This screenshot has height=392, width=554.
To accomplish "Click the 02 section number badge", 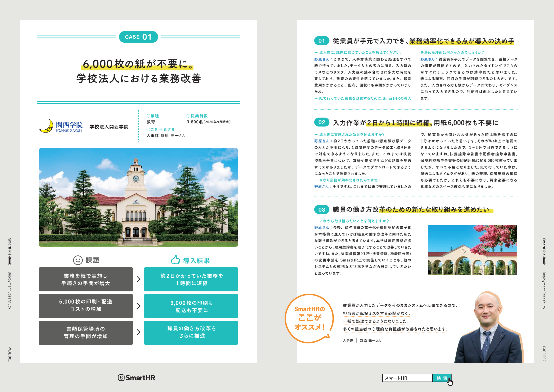I will point(322,122).
